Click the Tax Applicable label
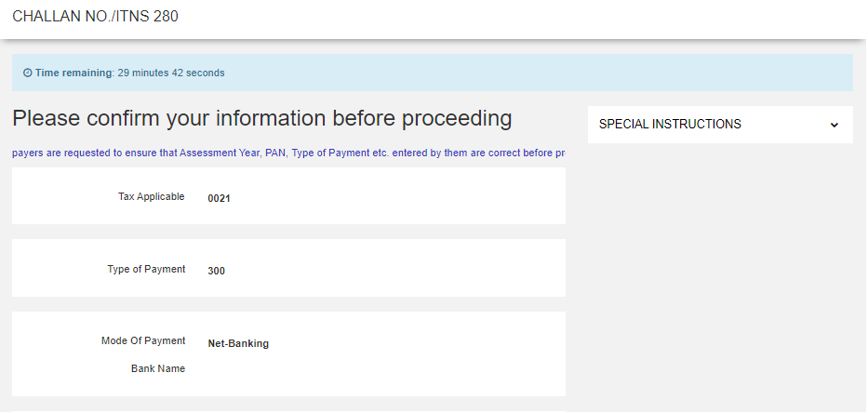The width and height of the screenshot is (868, 413). coord(151,196)
